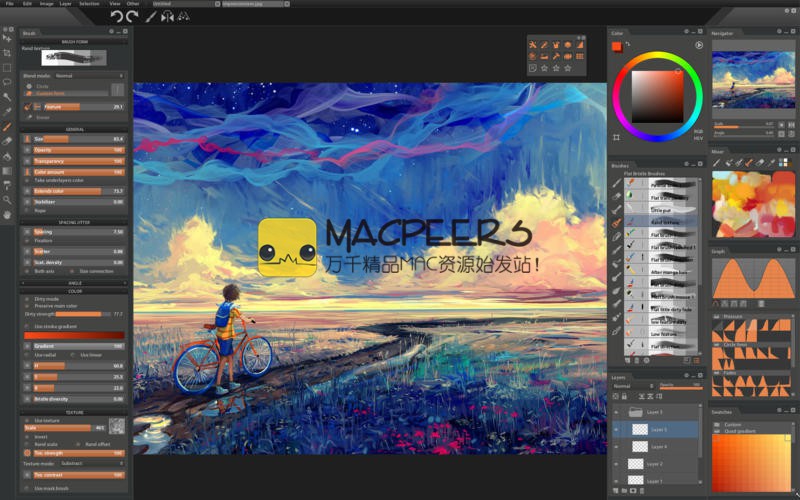Select the Crop tool in left toolbar
Screen dimensions: 800x500
tap(7, 53)
